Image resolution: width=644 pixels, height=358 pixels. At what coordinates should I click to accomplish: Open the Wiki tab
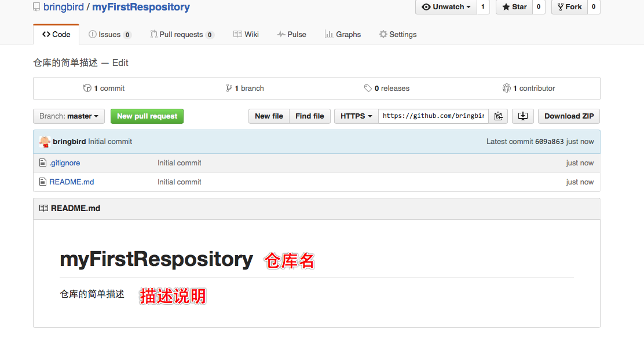coord(246,35)
